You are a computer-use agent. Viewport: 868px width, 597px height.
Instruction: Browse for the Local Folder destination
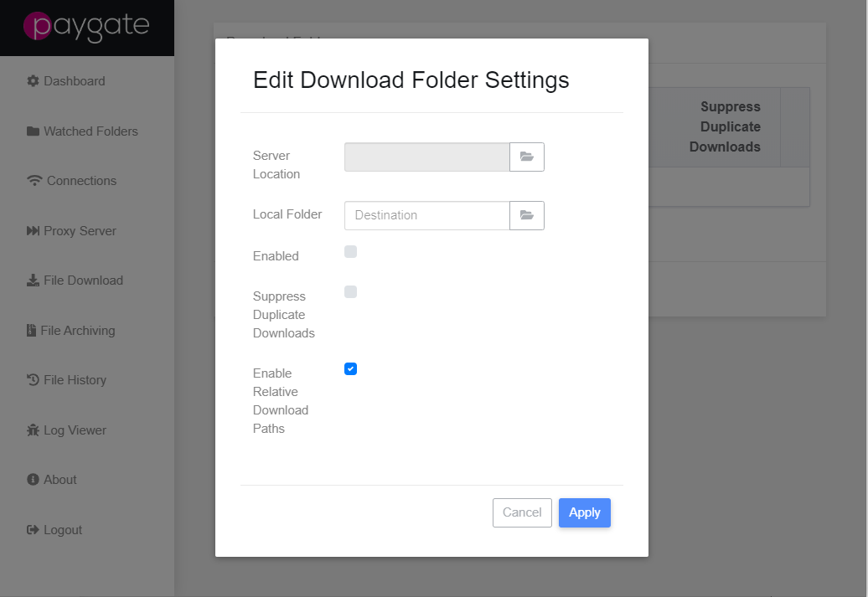(527, 215)
